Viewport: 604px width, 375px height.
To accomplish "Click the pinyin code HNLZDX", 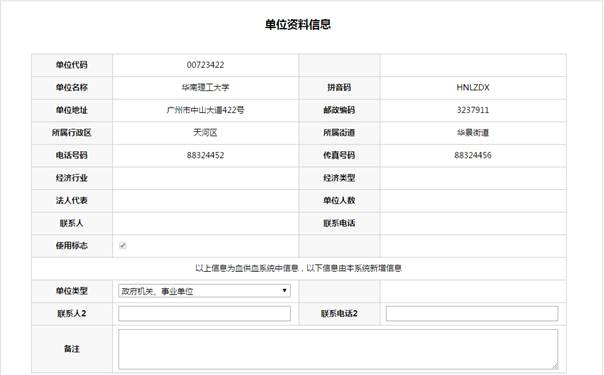I will pyautogui.click(x=473, y=87).
